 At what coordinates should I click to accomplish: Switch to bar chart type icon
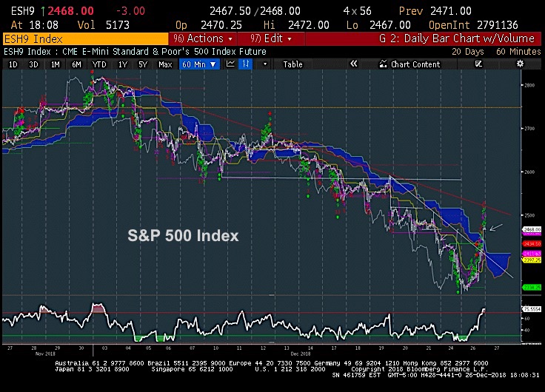click(x=245, y=64)
